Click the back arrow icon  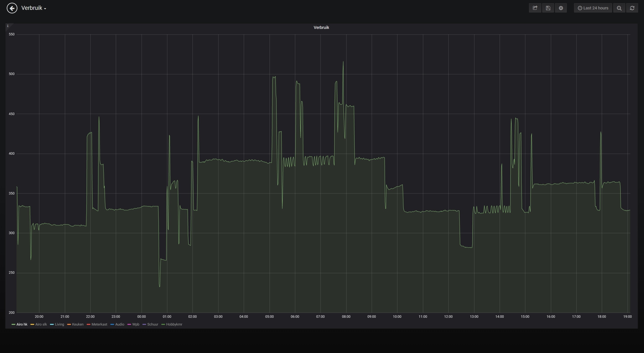12,8
